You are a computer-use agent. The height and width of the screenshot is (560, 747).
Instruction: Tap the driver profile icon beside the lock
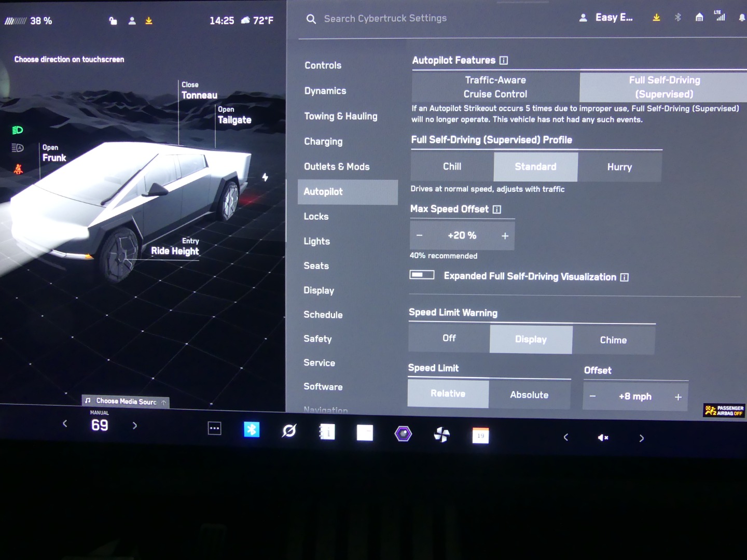[x=132, y=21]
